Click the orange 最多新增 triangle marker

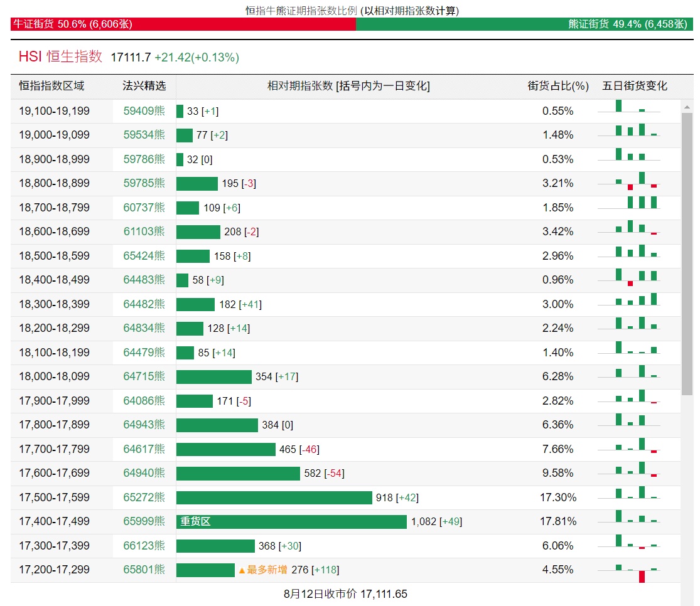[x=241, y=570]
